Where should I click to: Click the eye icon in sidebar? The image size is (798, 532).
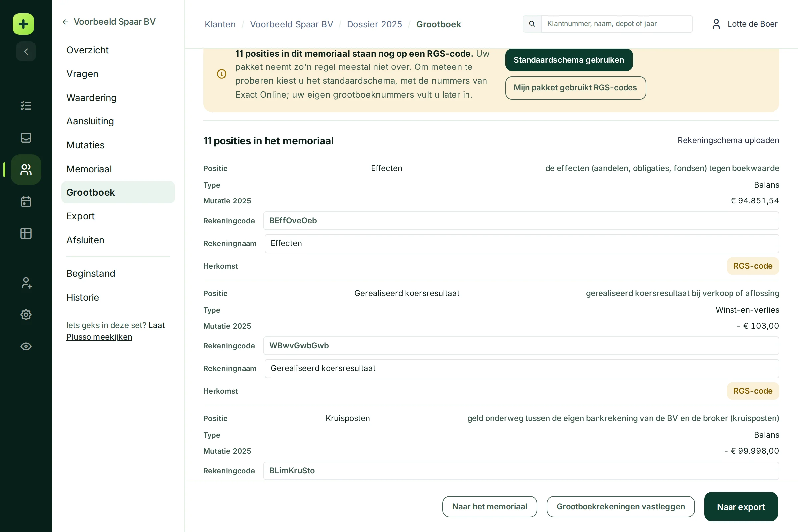[26, 346]
